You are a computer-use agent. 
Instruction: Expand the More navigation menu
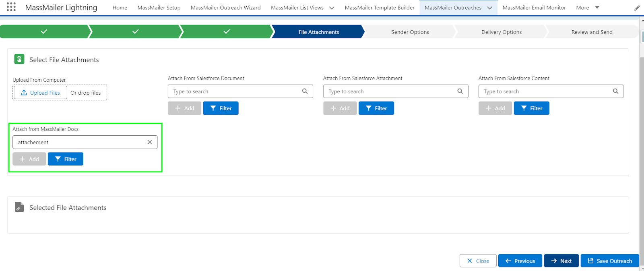click(x=588, y=8)
